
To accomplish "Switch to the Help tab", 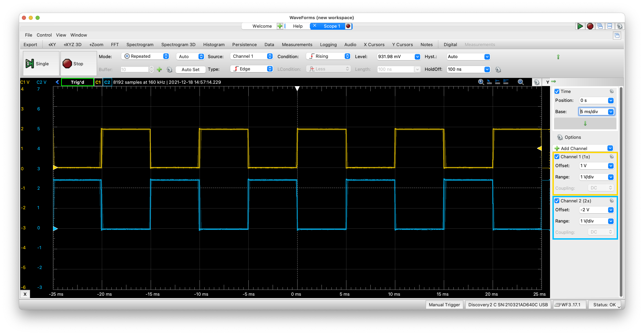I will (298, 26).
